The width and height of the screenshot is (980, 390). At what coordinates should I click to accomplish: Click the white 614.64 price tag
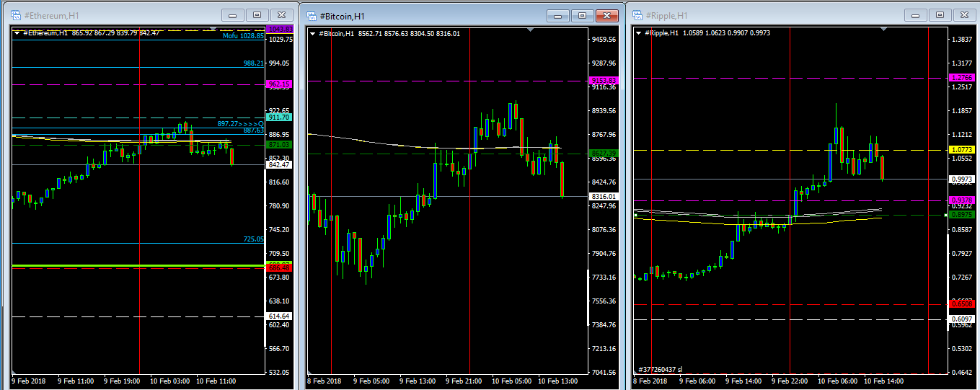pos(279,316)
